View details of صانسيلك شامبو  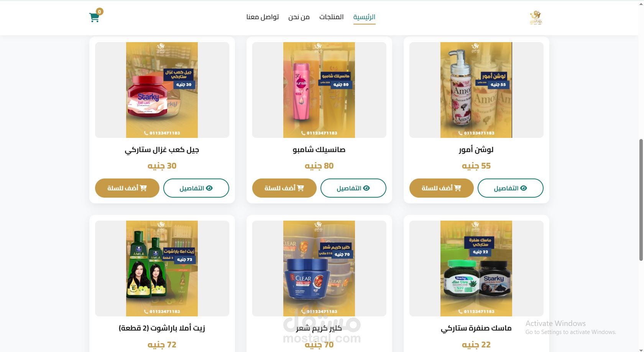tap(353, 188)
